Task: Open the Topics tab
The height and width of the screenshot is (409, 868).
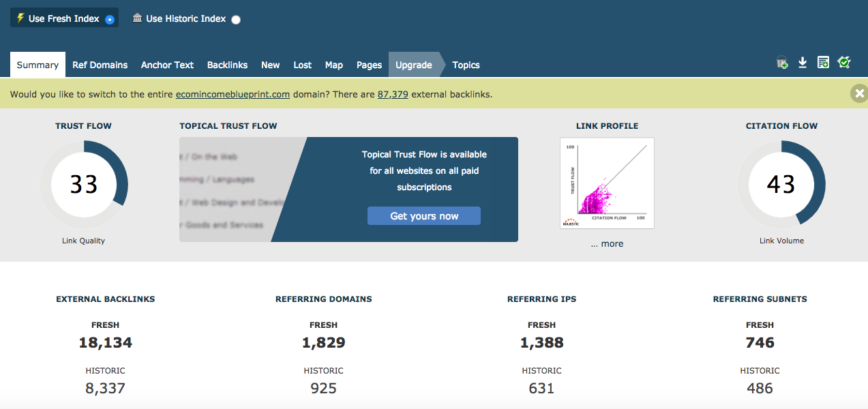Action: [466, 64]
